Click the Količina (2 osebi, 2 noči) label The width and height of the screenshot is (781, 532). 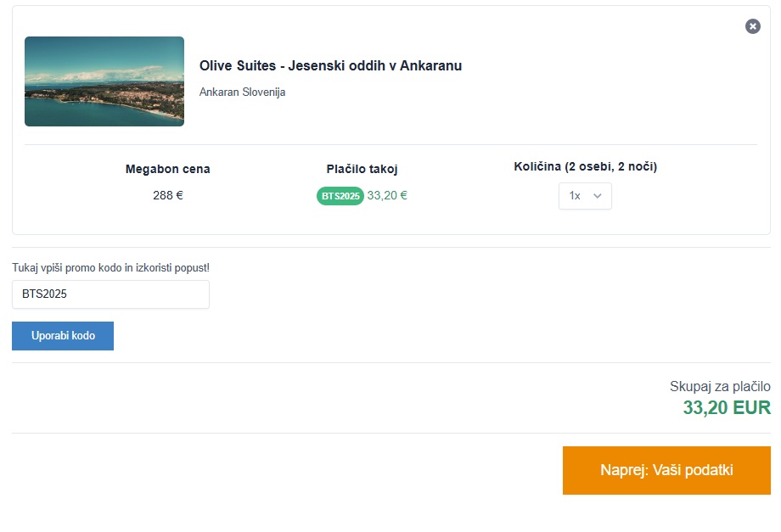[585, 166]
